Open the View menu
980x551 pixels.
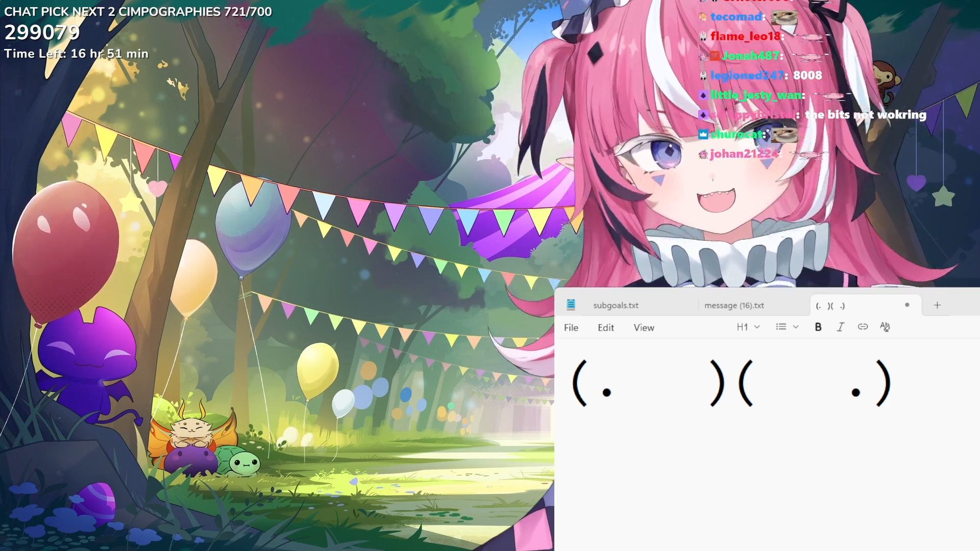coord(644,328)
